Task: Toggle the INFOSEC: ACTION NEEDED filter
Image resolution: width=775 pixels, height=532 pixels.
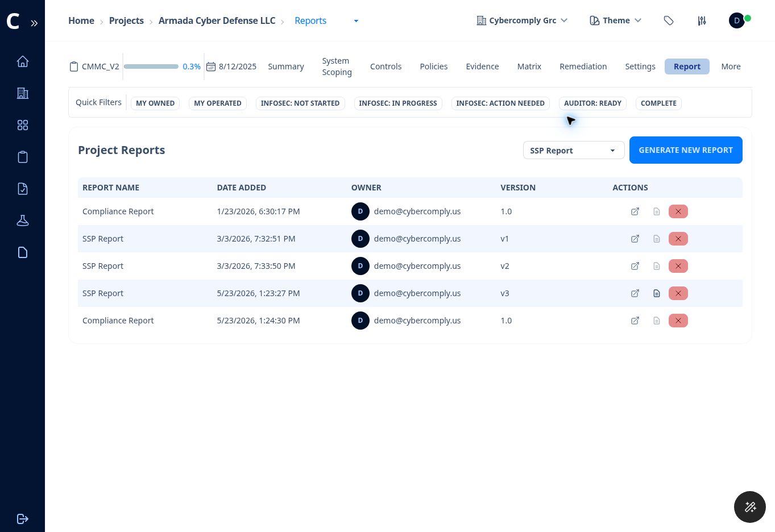Action: pyautogui.click(x=500, y=103)
